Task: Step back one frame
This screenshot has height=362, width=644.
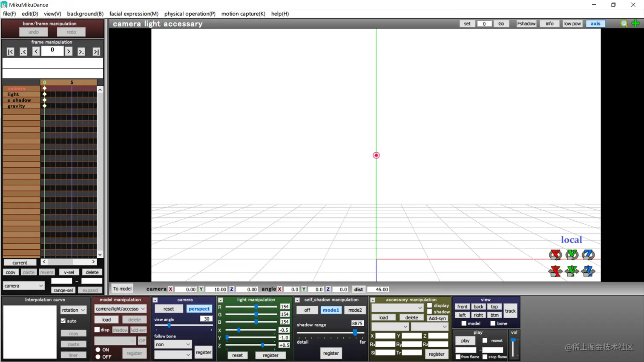Action: tap(36, 52)
